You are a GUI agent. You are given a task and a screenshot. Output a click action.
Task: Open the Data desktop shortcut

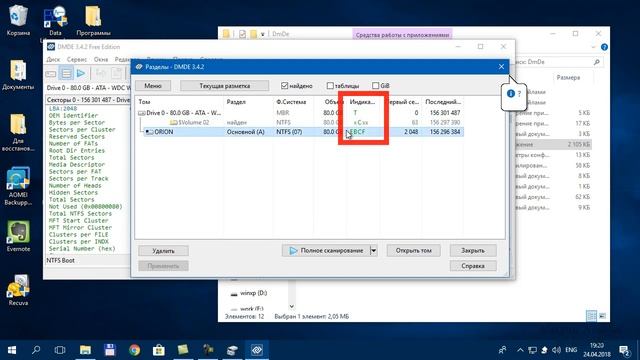pyautogui.click(x=55, y=21)
